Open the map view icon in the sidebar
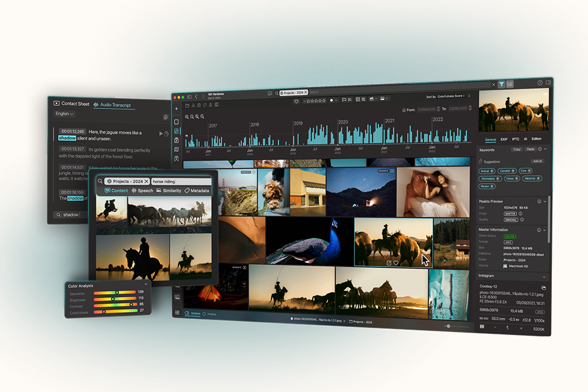Screen dimensions: 588x392 point(176,149)
